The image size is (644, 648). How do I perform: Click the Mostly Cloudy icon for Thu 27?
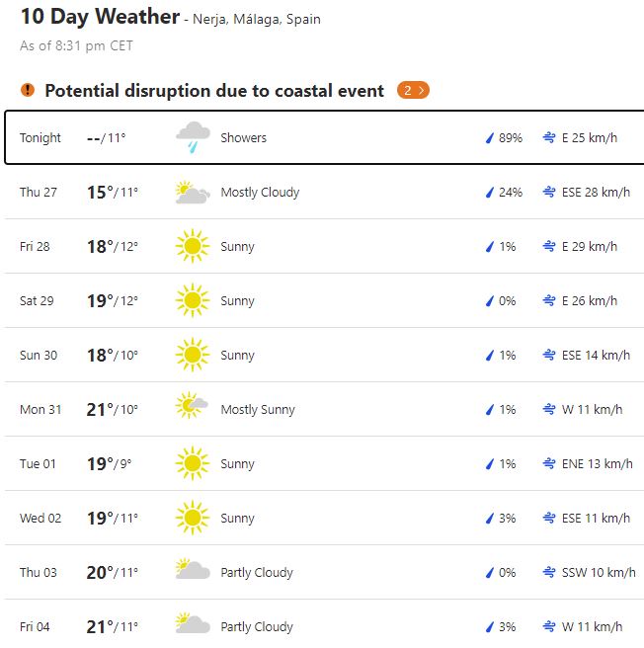coord(192,193)
